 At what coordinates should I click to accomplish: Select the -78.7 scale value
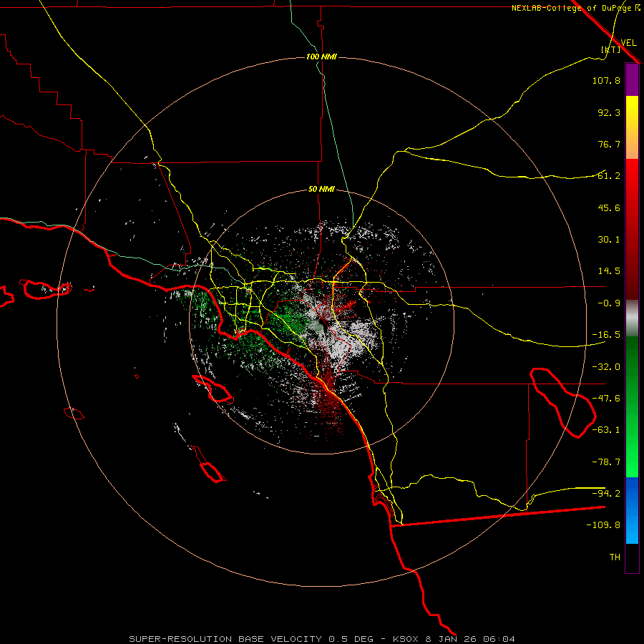[x=606, y=462]
